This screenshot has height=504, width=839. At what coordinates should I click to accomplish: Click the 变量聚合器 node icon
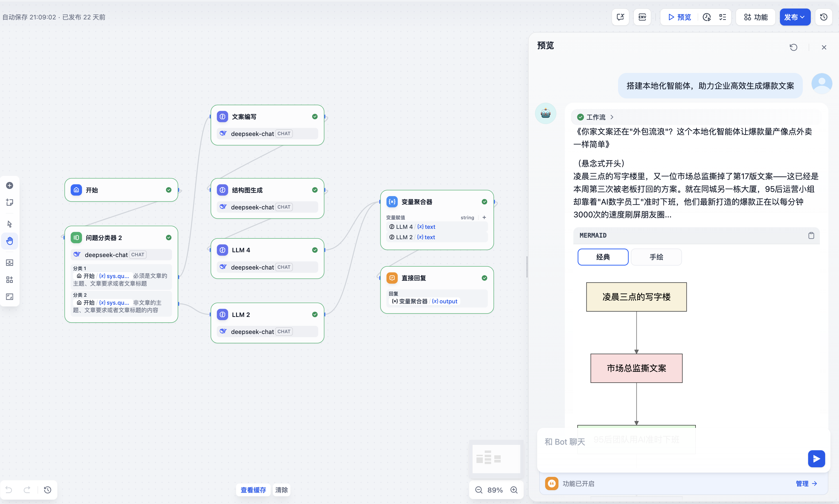coord(392,202)
